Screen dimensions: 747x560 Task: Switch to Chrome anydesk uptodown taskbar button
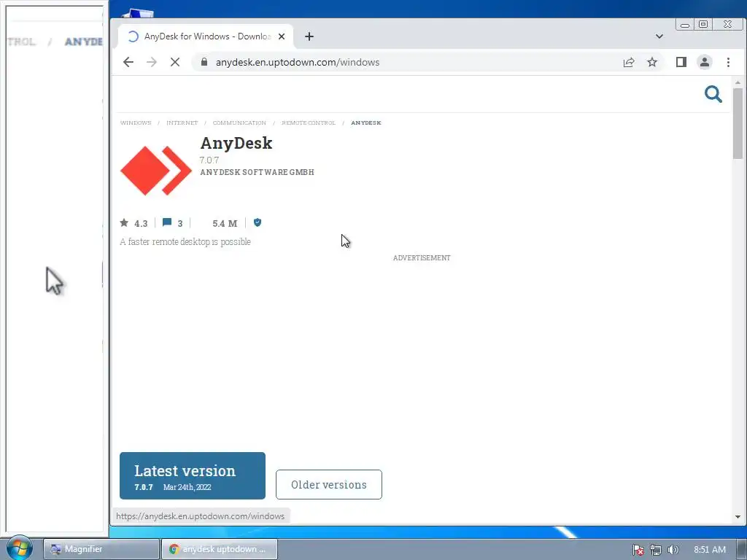[x=220, y=549]
